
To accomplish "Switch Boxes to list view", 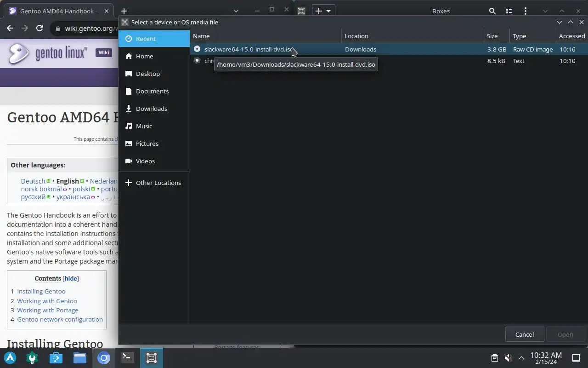I will (x=509, y=11).
